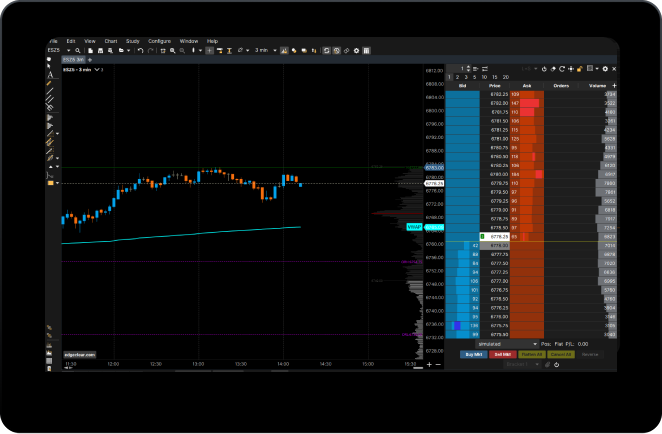Click the Buy Mkt button
This screenshot has width=662, height=434.
coord(472,354)
